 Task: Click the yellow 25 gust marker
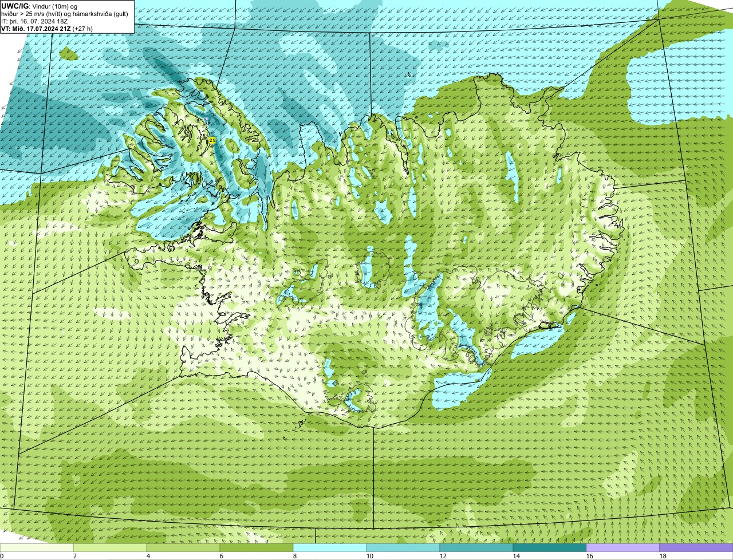pos(212,140)
